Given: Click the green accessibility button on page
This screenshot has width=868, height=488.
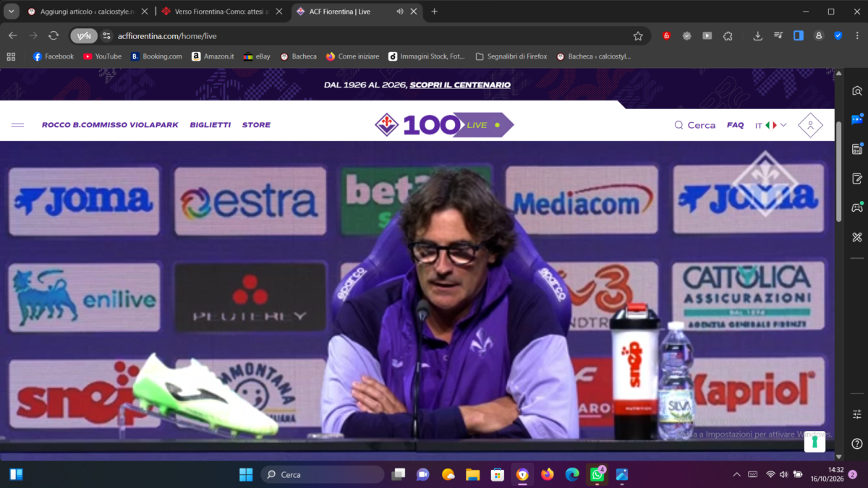Looking at the screenshot, I should coord(814,441).
